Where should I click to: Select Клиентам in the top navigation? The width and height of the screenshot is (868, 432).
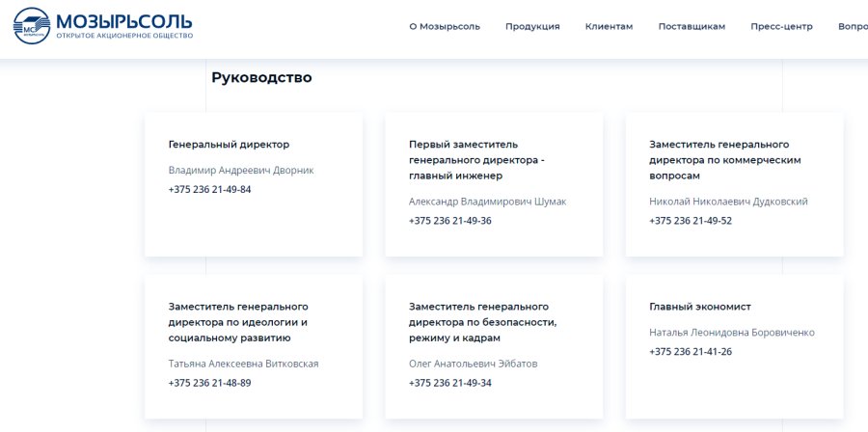point(609,27)
